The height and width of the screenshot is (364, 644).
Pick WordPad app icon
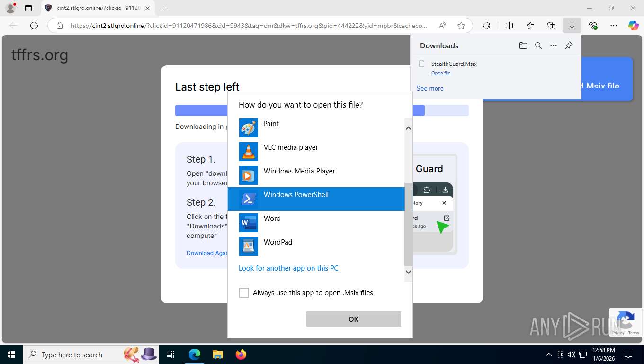[248, 246]
